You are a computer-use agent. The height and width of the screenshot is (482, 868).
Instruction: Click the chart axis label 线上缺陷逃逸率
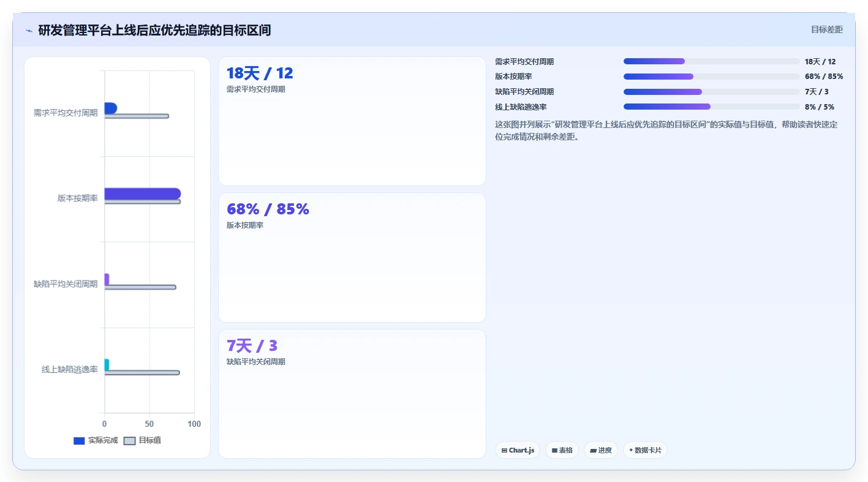coord(70,369)
